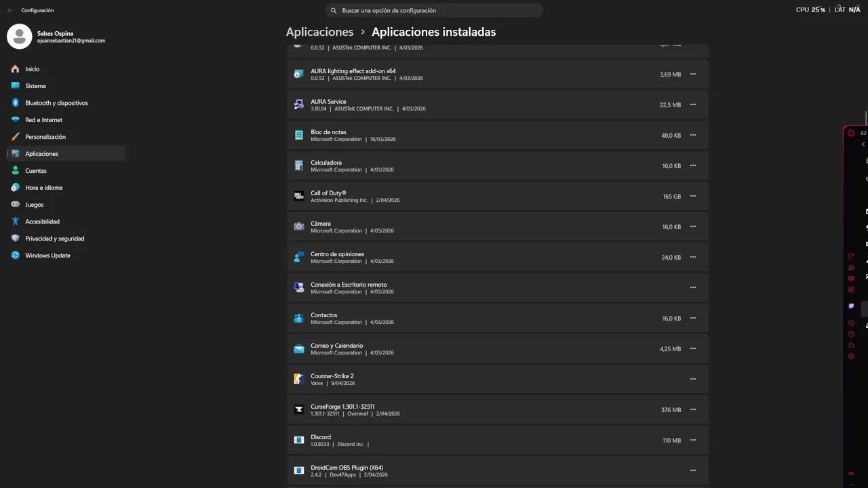Image resolution: width=868 pixels, height=488 pixels.
Task: Go back using the back arrow
Action: click(x=9, y=10)
